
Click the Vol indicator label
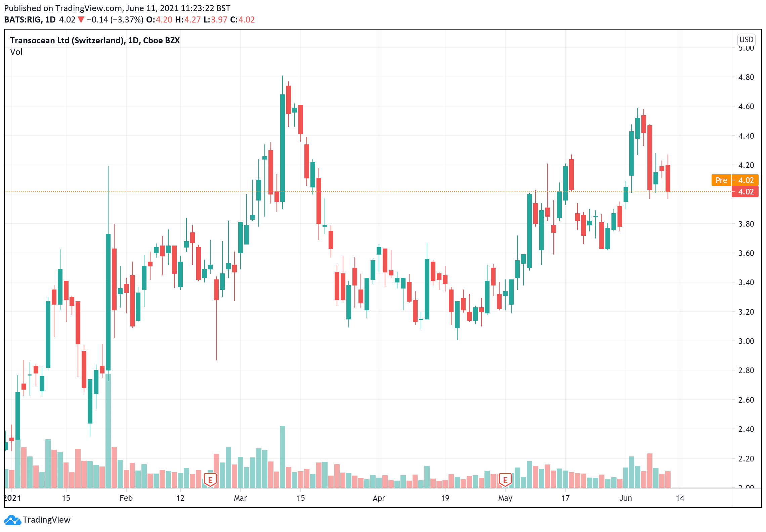click(16, 52)
